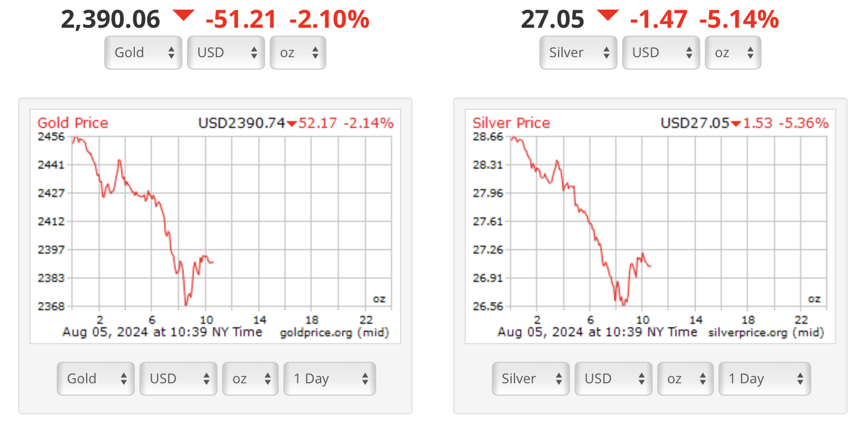Change the silver chart 1 Day timeframe dropdown

pyautogui.click(x=765, y=379)
